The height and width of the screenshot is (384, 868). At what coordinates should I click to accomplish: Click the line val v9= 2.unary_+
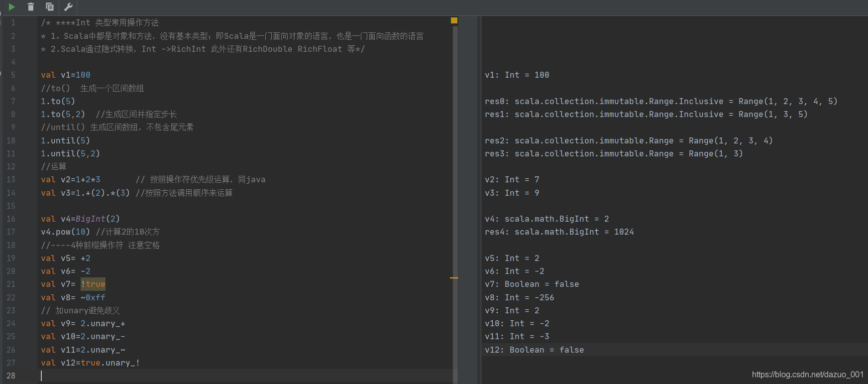[x=83, y=323]
